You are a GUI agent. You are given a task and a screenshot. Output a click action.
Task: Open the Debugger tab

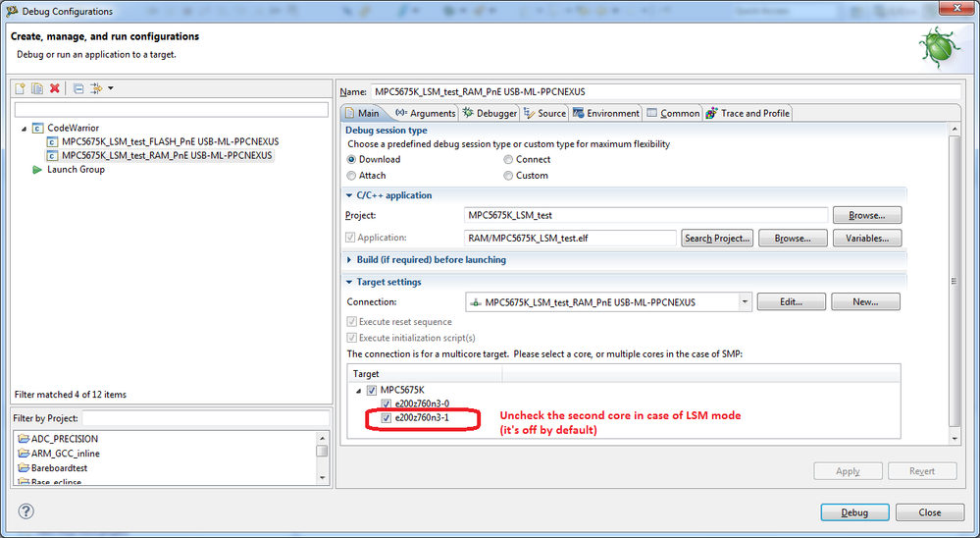click(x=490, y=113)
